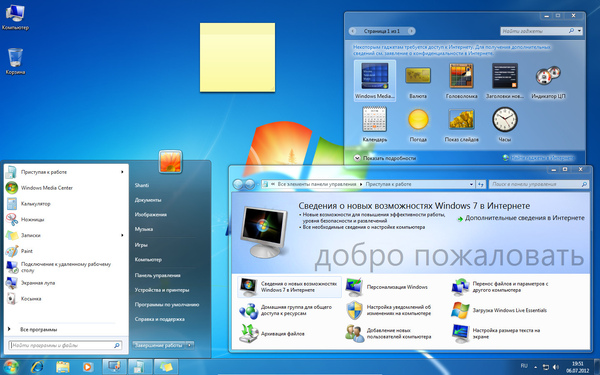Viewport: 600px width, 375px height.
Task: Open Персонализация Windows item
Action: [386, 287]
